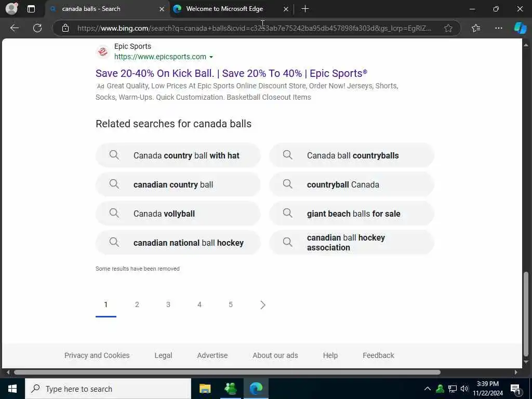Image resolution: width=532 pixels, height=399 pixels.
Task: Click Microsoft Edge taskbar icon
Action: (x=256, y=389)
